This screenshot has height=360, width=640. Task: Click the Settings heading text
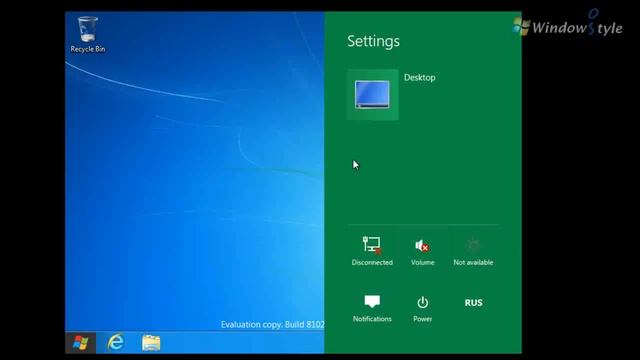pos(373,41)
